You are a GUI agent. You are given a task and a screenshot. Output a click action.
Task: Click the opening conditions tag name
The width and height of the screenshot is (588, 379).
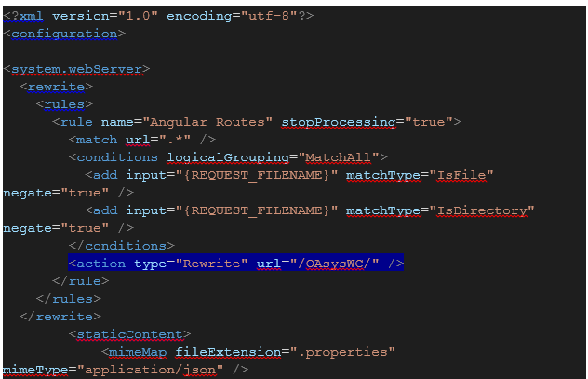click(117, 157)
